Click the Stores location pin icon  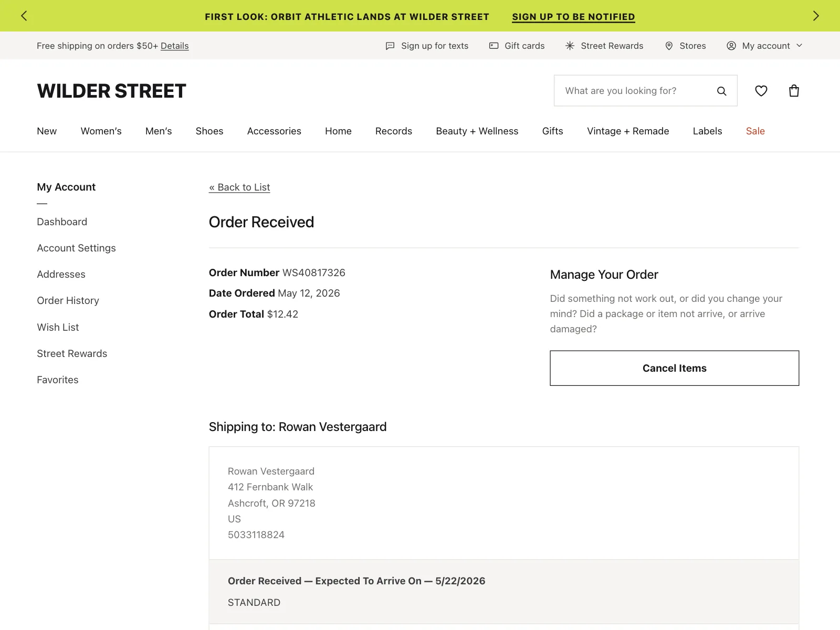(669, 46)
